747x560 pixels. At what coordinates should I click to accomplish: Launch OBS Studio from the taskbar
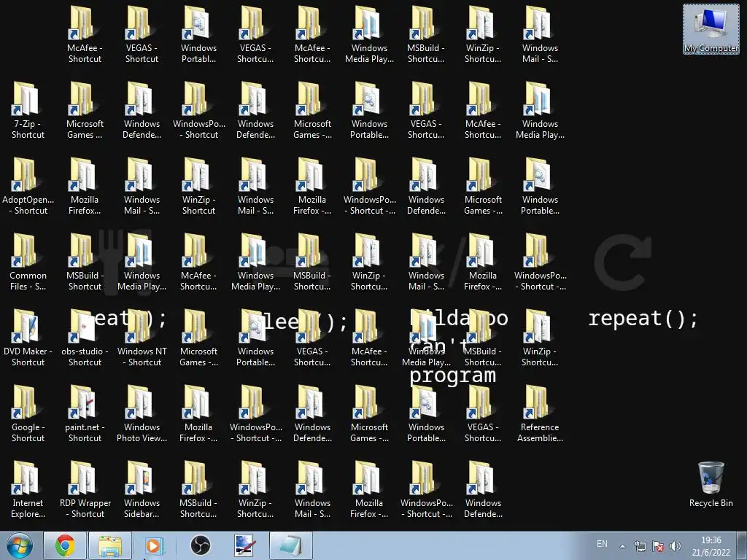click(x=200, y=545)
